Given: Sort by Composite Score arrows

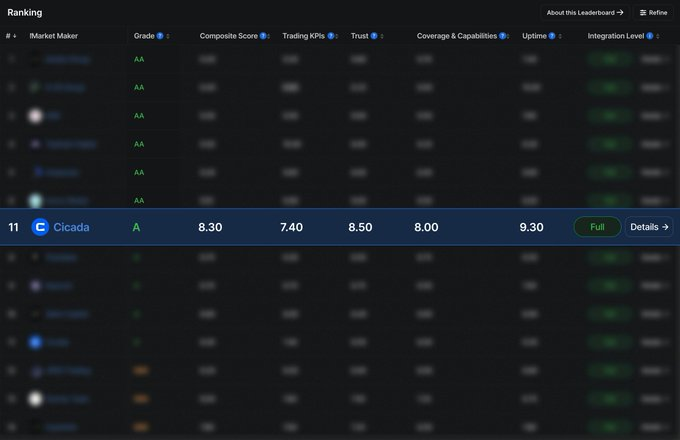Looking at the screenshot, I should coord(269,36).
